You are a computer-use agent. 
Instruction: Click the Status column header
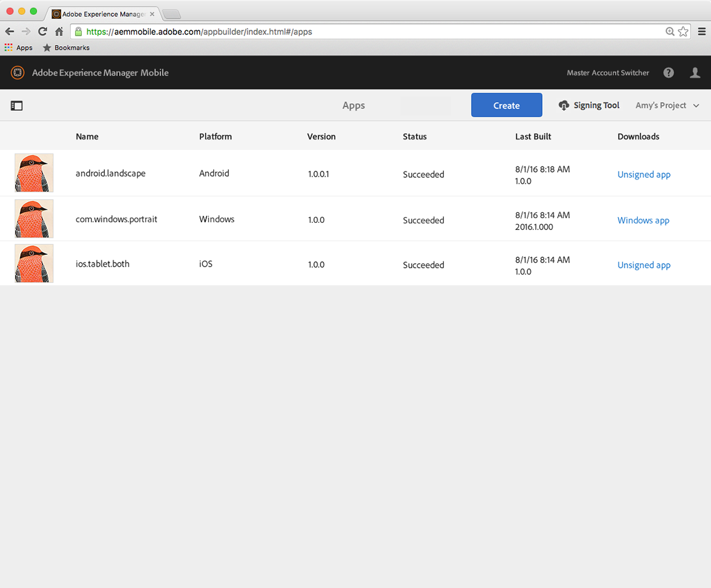click(x=415, y=136)
